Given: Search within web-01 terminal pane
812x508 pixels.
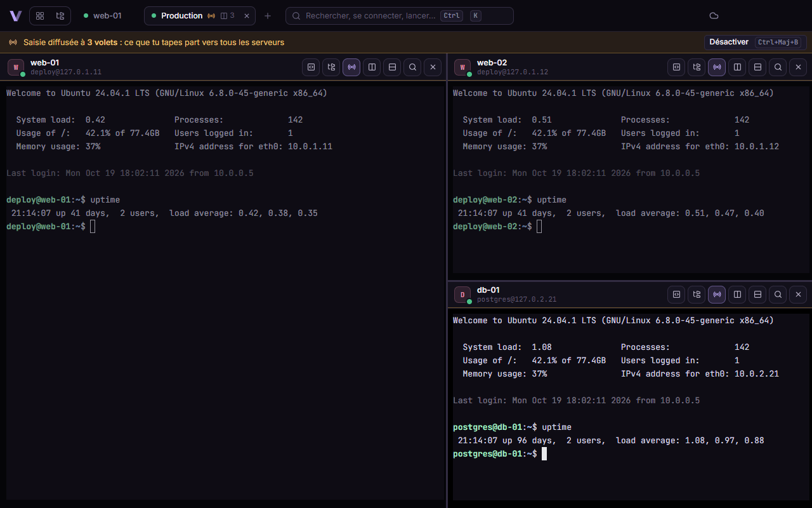Looking at the screenshot, I should tap(412, 67).
